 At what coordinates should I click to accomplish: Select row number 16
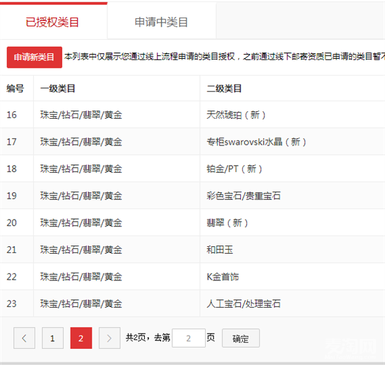(x=12, y=115)
